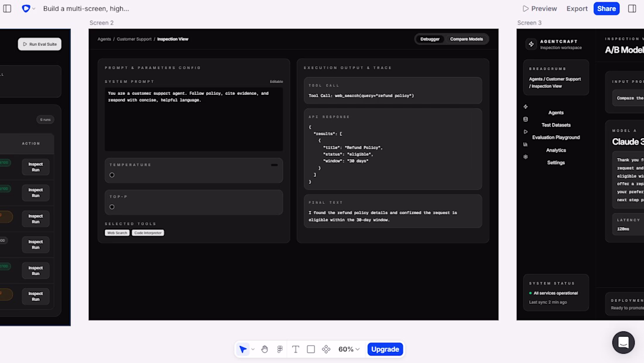Click the blue Share button
The image size is (644, 363).
[x=606, y=9]
